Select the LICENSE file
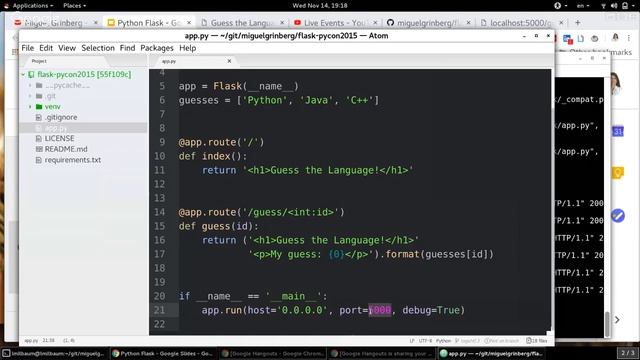The image size is (640, 360). (59, 138)
